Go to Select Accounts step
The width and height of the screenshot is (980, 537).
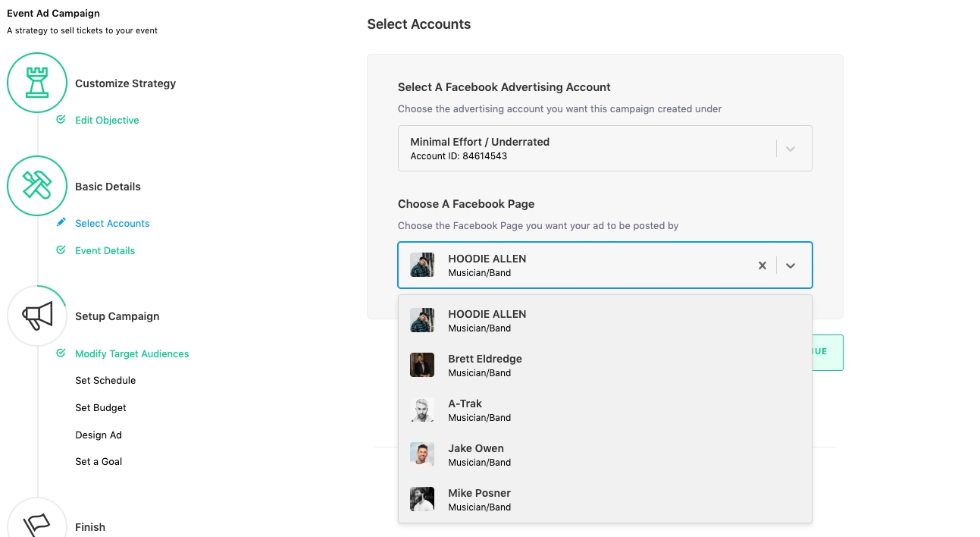(112, 223)
